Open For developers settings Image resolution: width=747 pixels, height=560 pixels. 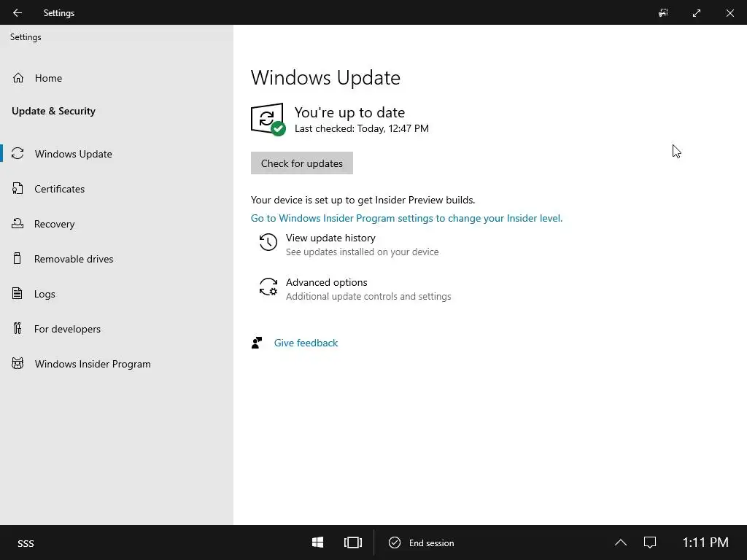pyautogui.click(x=117, y=329)
